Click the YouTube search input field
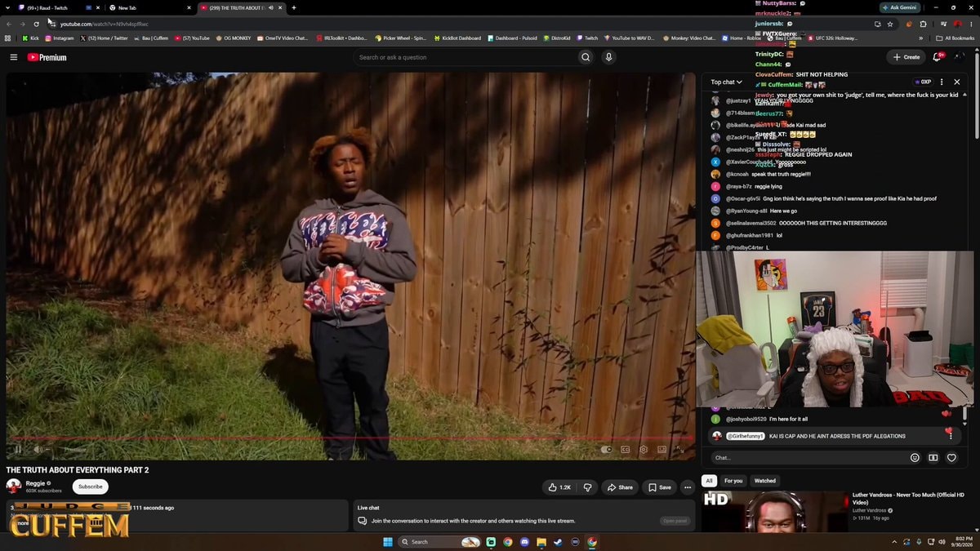This screenshot has height=551, width=980. (x=464, y=57)
